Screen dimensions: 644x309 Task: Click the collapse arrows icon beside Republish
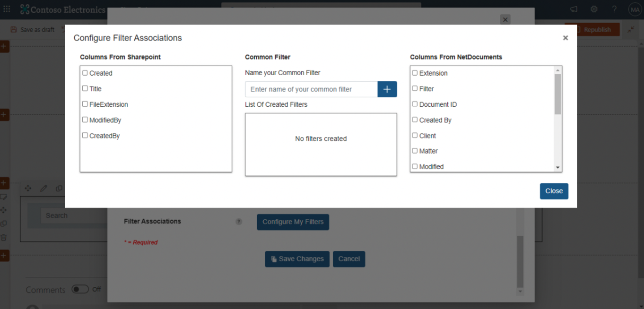tap(631, 29)
